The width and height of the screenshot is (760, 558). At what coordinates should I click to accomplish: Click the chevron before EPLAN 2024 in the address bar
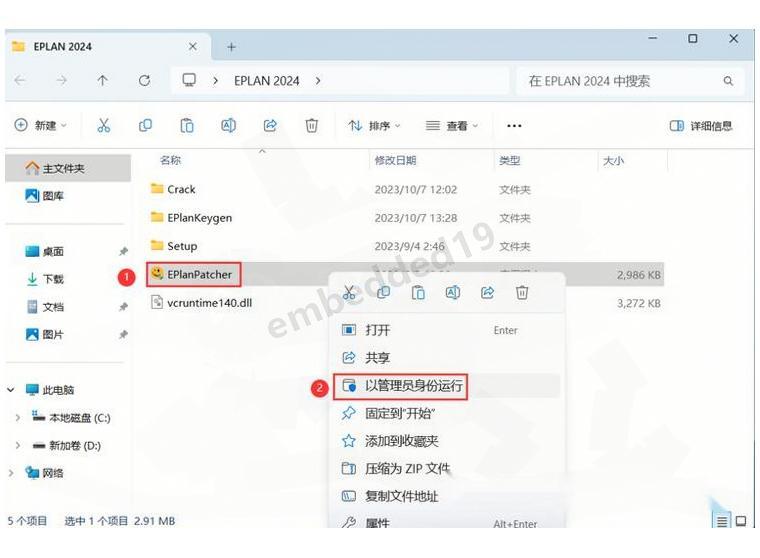216,80
